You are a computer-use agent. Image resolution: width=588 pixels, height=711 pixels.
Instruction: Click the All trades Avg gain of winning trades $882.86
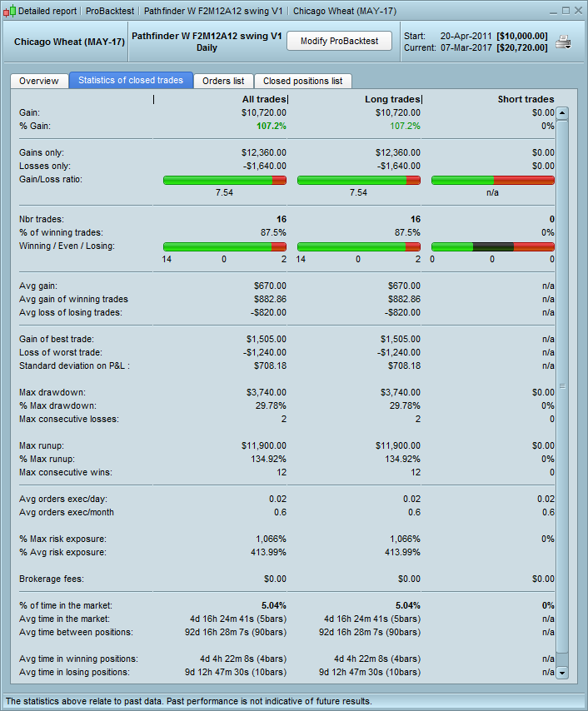[270, 299]
